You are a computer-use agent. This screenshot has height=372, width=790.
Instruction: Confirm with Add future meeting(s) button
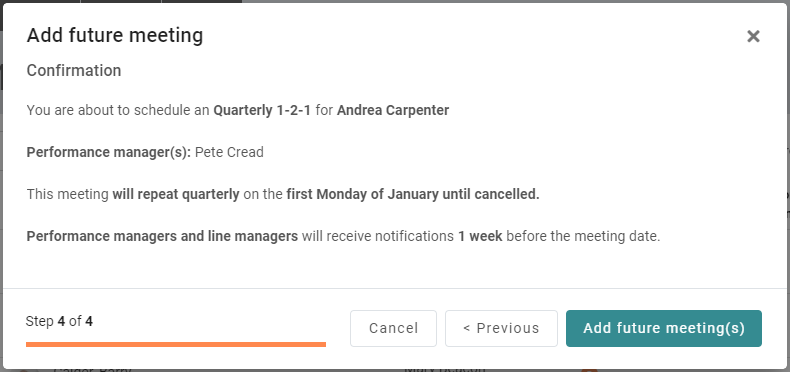pyautogui.click(x=664, y=328)
